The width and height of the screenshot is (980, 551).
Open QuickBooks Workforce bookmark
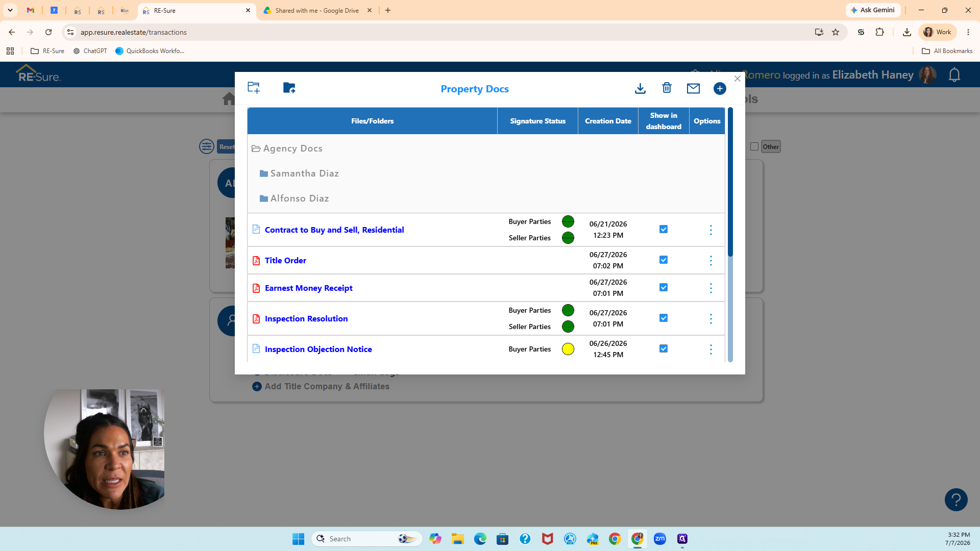tap(150, 51)
